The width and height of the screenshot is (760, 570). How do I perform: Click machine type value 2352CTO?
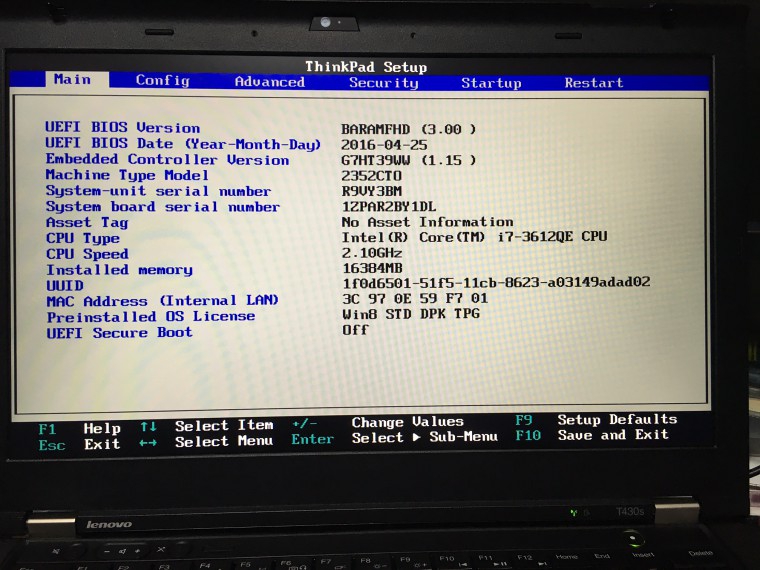tap(371, 176)
